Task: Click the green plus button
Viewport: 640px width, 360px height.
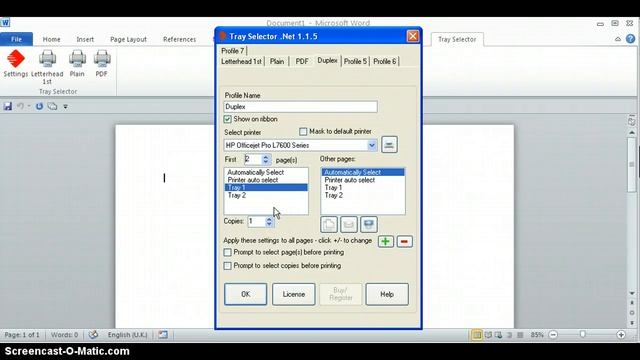Action: pyautogui.click(x=385, y=241)
